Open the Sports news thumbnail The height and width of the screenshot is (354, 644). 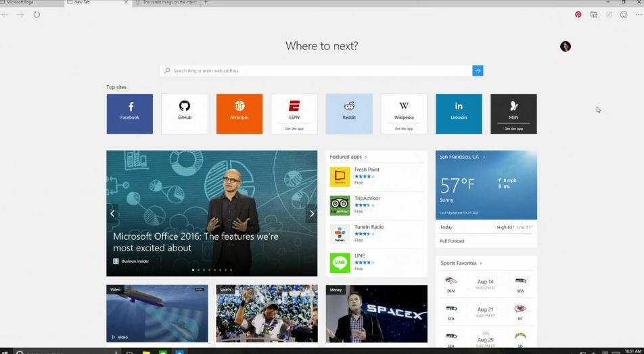(267, 313)
